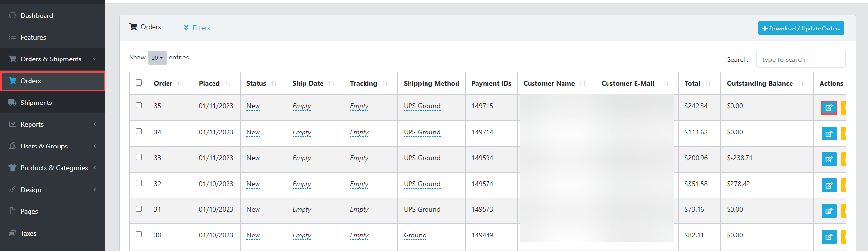Expand the Reports submenu

point(95,124)
